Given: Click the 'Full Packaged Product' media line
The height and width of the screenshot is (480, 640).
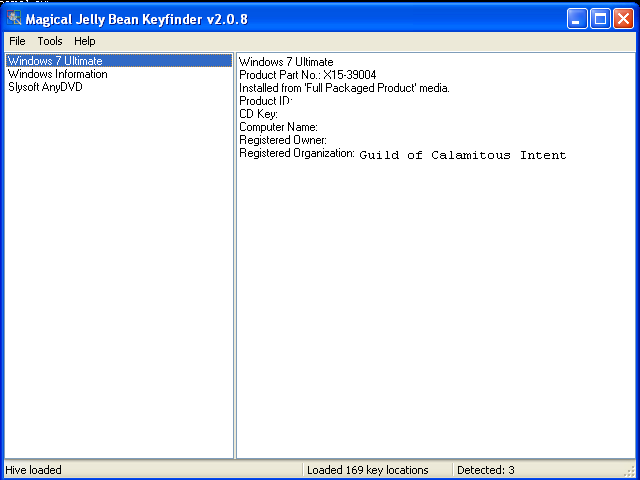Looking at the screenshot, I should (x=344, y=88).
